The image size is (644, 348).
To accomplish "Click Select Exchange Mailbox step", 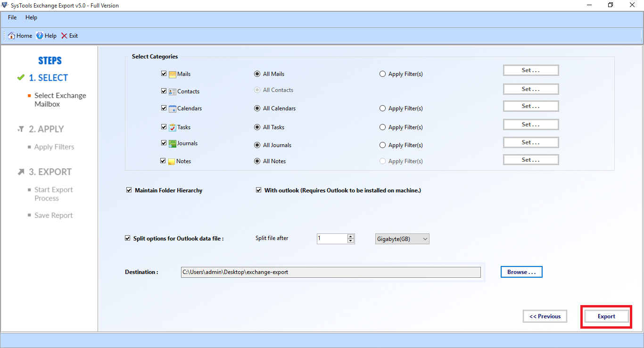I will (60, 100).
